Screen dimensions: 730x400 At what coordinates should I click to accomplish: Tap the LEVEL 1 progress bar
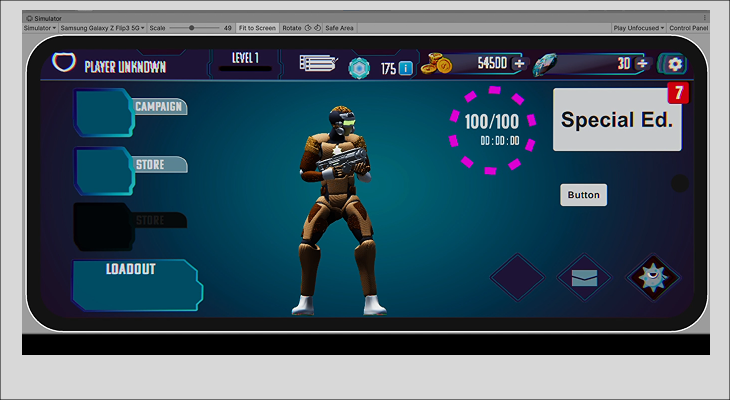click(x=245, y=69)
